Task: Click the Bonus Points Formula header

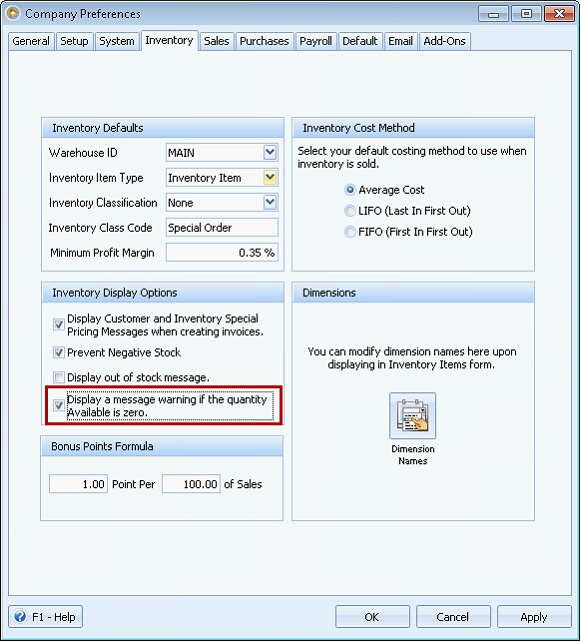Action: 162,446
